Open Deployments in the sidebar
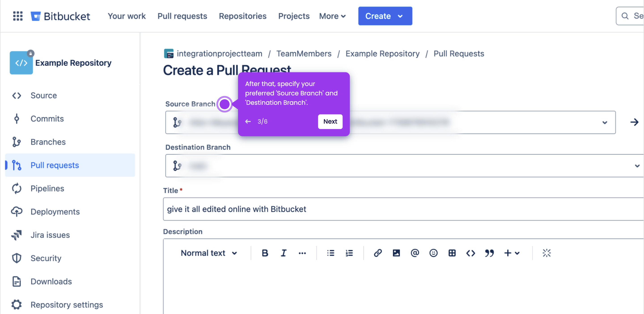Viewport: 644px width, 314px height. 70,212
